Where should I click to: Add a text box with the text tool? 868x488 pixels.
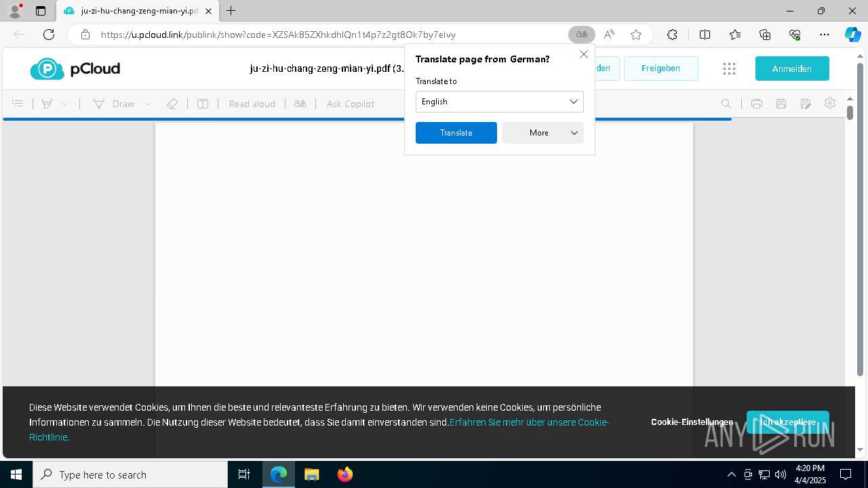coord(203,104)
